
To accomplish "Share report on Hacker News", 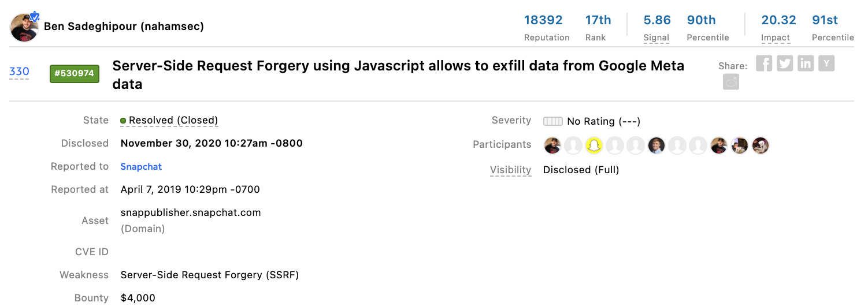I will (x=826, y=64).
